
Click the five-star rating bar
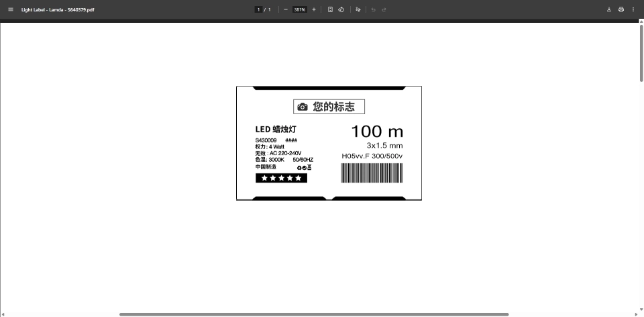pos(281,178)
